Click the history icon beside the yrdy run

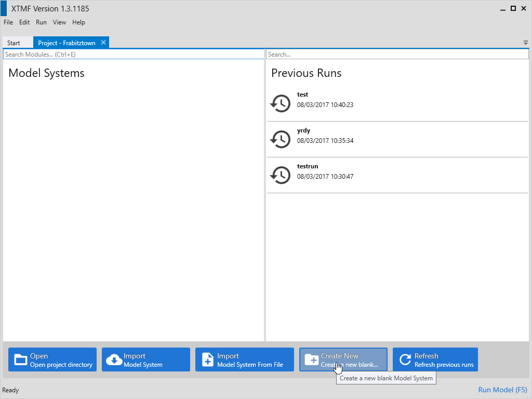(281, 139)
